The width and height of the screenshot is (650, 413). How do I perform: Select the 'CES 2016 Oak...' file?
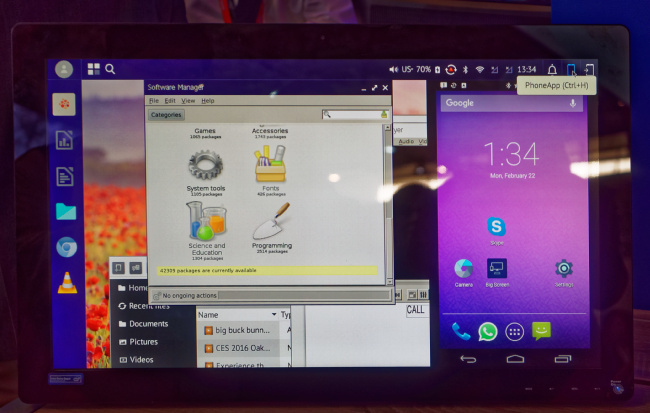coord(238,348)
